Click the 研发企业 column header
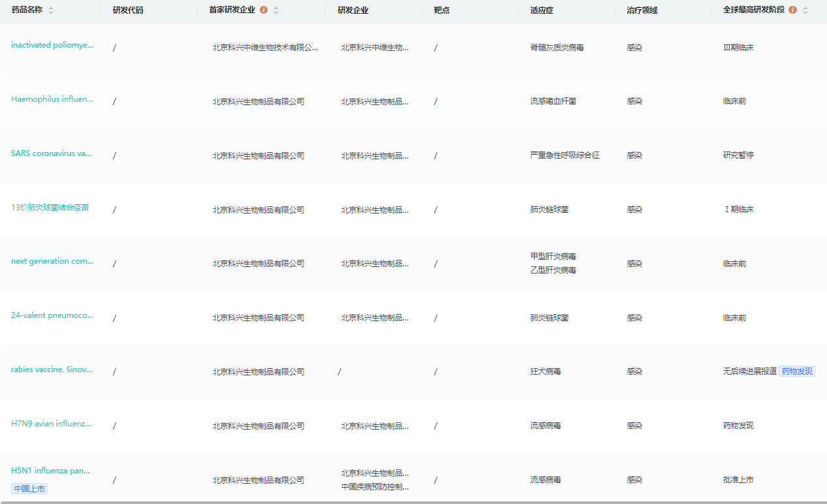Viewport: 827px width, 504px height. click(353, 10)
